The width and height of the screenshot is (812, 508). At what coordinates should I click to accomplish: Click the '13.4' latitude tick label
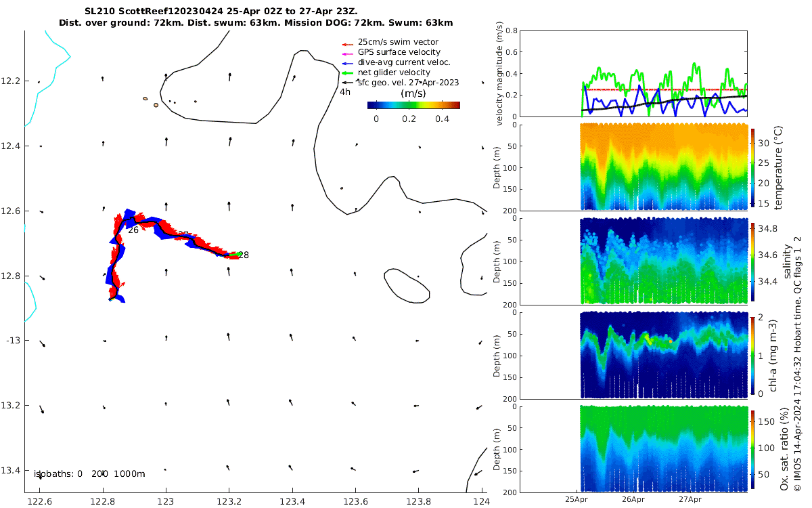pyautogui.click(x=10, y=471)
